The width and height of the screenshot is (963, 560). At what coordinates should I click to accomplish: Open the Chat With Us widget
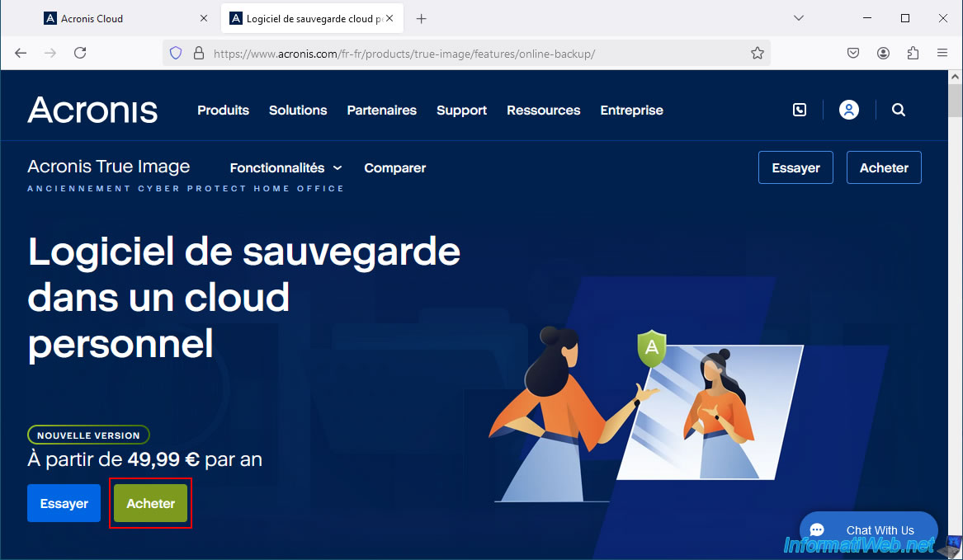coord(868,530)
